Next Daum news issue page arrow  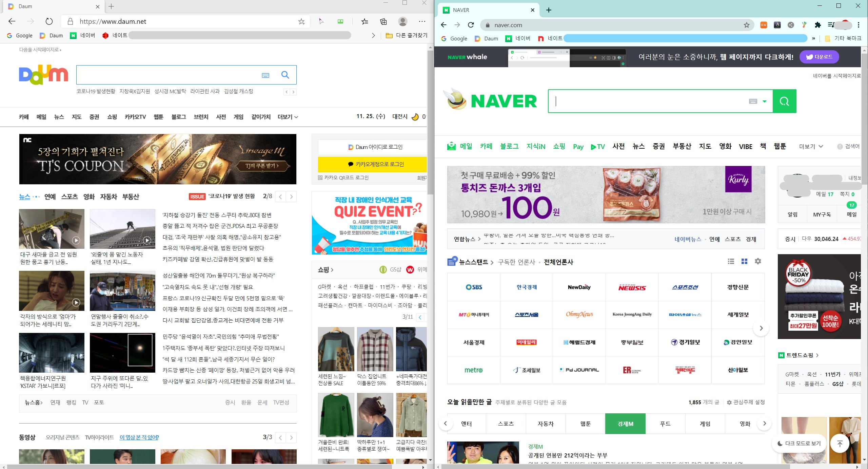point(291,196)
